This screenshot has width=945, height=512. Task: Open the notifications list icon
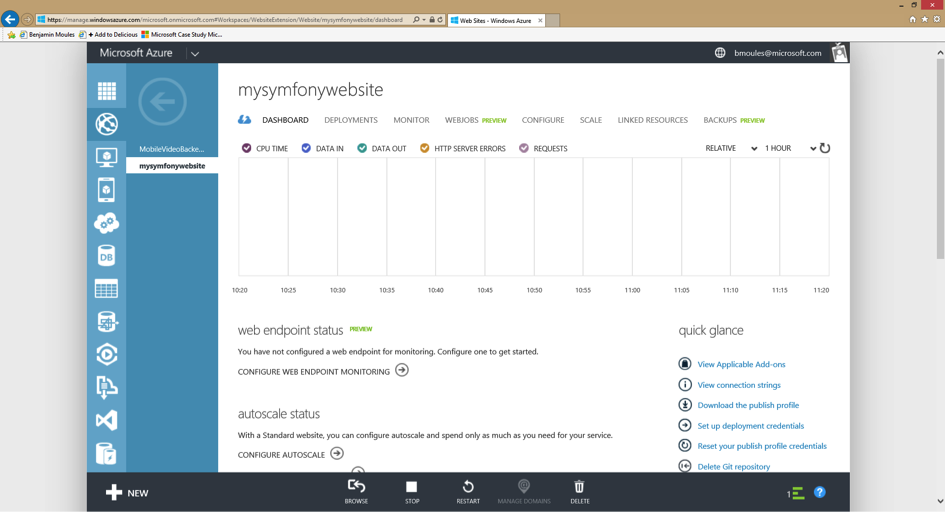tap(796, 493)
